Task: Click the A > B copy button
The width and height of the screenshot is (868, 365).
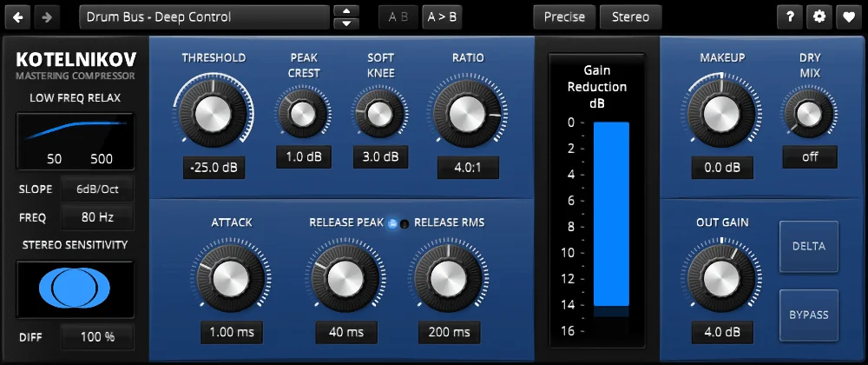Action: coord(442,17)
